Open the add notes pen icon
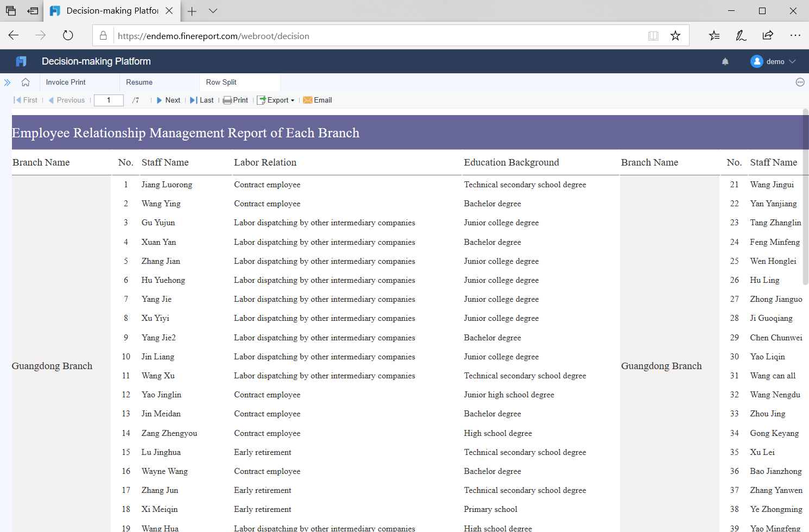Screen dimensions: 809x532 pos(741,36)
